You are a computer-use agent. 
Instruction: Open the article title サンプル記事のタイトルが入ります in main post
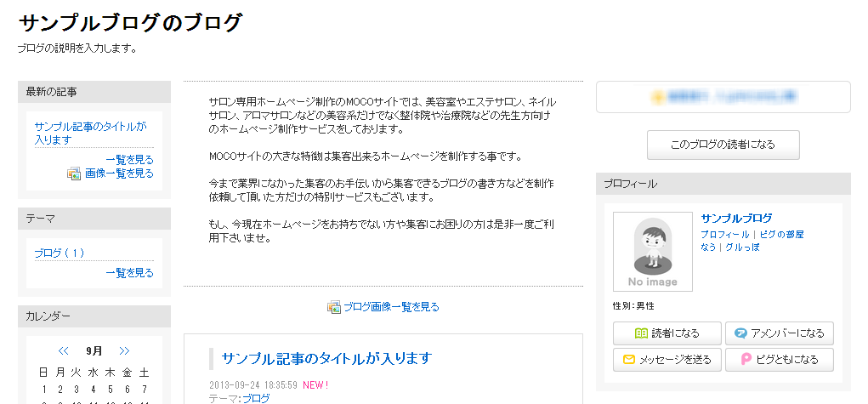(326, 358)
